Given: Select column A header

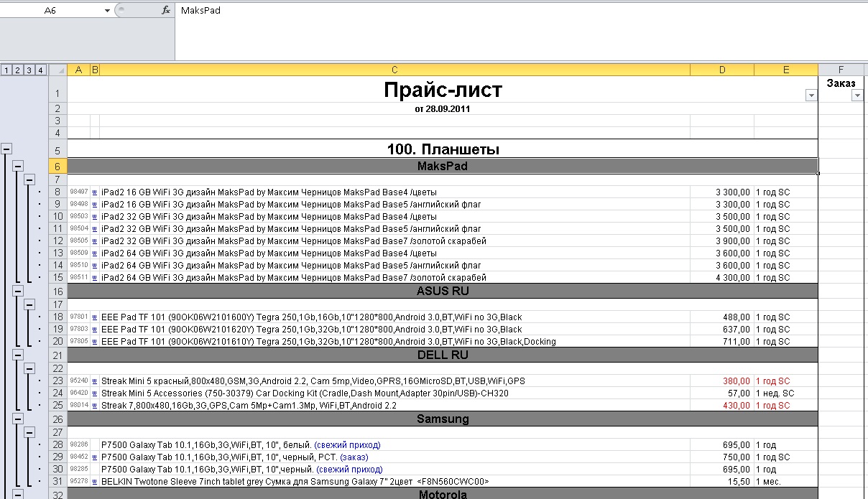Looking at the screenshot, I should [x=79, y=70].
